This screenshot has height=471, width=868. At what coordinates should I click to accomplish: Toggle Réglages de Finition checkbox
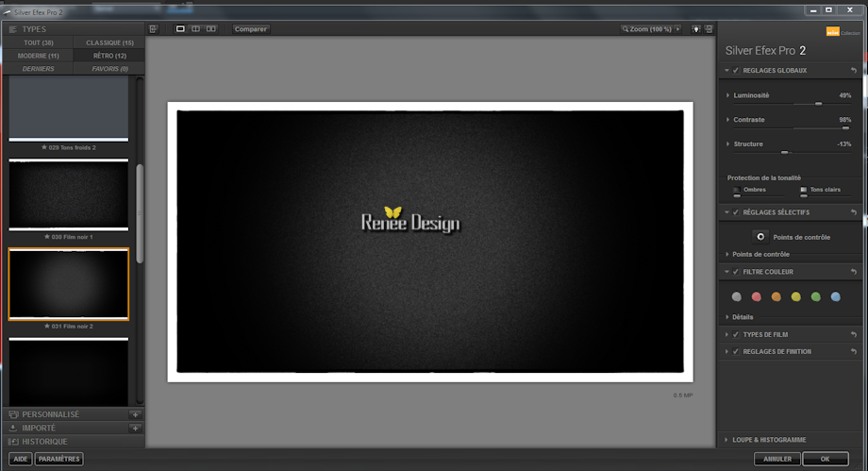(736, 352)
